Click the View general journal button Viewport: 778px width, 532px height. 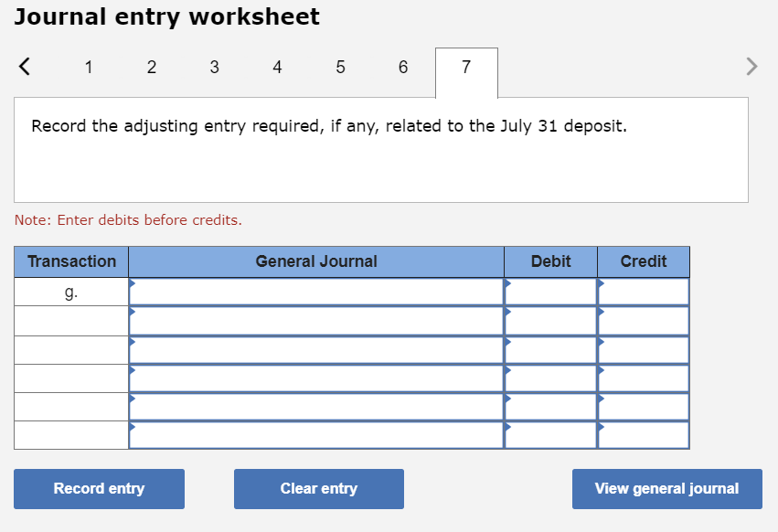(x=666, y=488)
